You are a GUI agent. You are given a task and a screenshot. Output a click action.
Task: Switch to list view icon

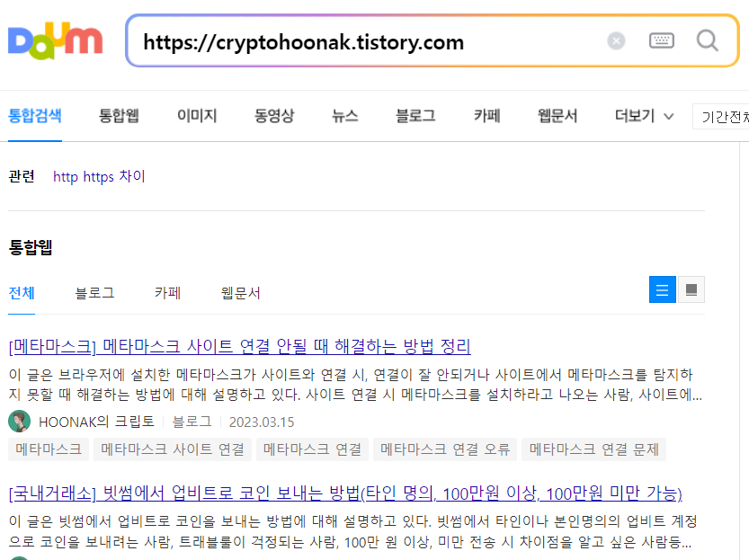[662, 289]
